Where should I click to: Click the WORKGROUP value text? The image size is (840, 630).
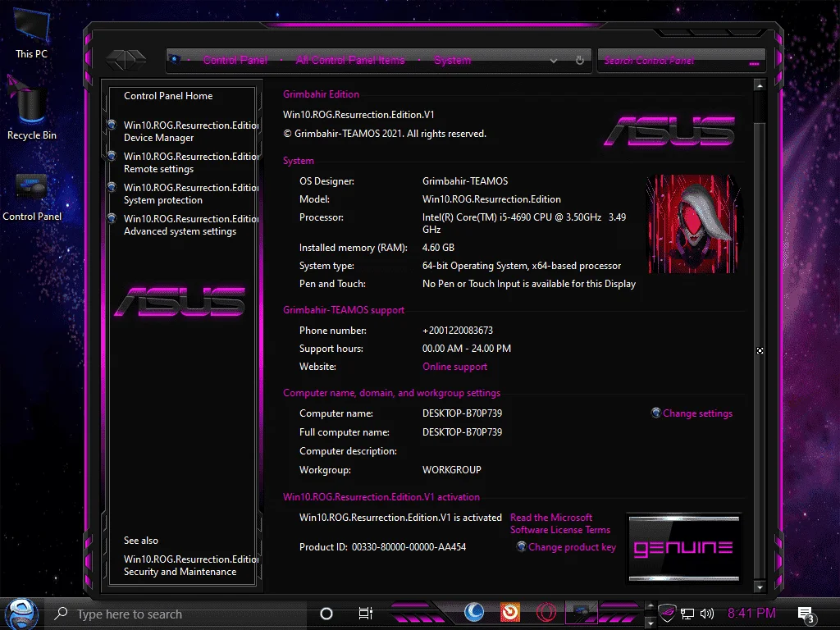point(452,470)
